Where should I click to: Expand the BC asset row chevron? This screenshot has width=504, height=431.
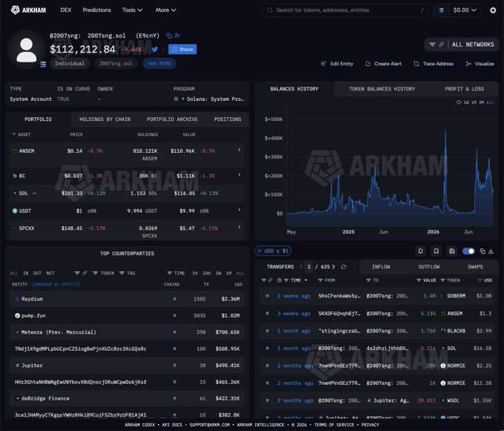click(239, 175)
